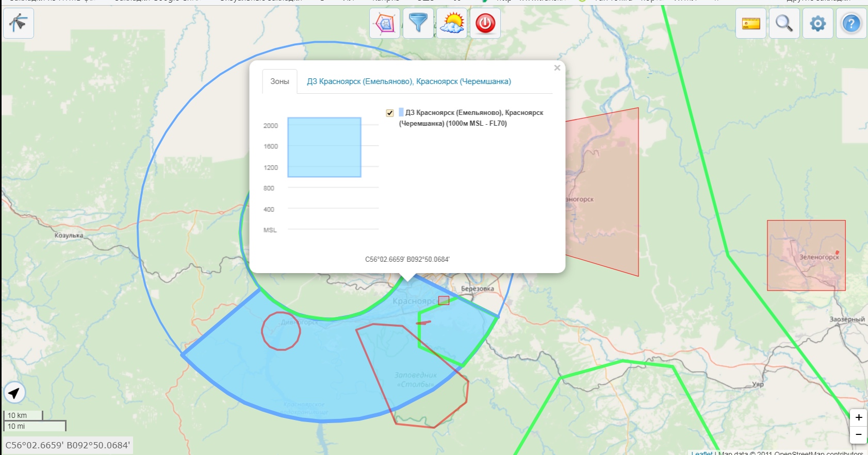This screenshot has width=868, height=455.
Task: Zoom in the map with plus button
Action: click(x=858, y=417)
